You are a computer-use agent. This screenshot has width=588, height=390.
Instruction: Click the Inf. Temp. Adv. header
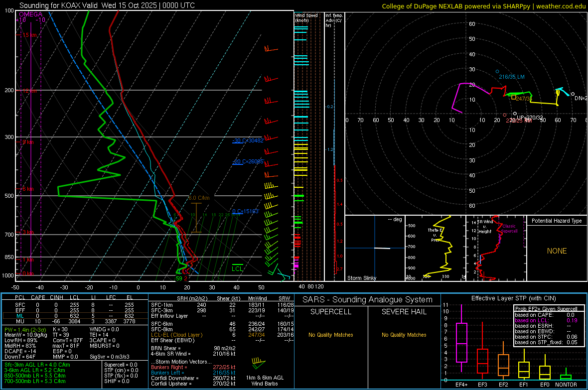334,20
